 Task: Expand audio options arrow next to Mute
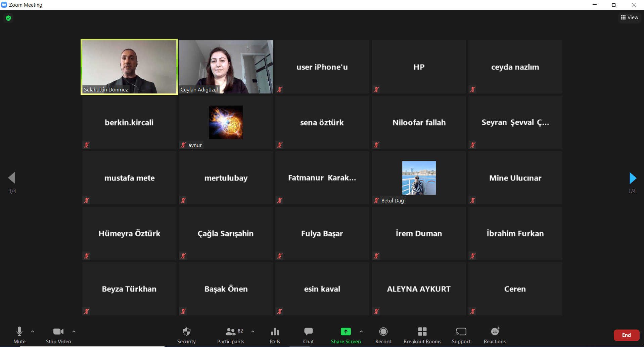point(33,332)
